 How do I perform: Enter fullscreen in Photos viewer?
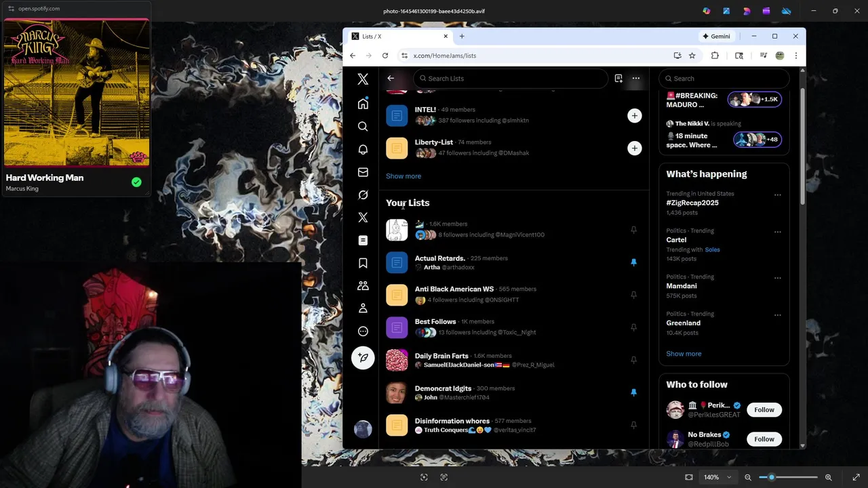pyautogui.click(x=856, y=477)
